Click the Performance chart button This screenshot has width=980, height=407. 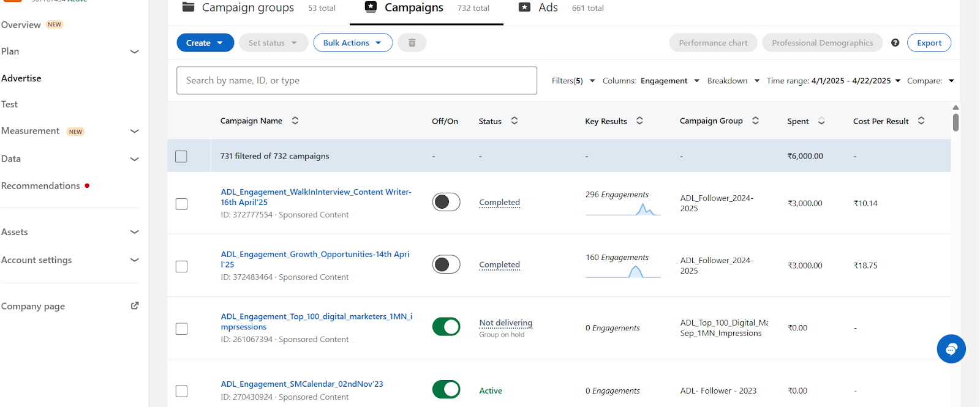pos(714,43)
